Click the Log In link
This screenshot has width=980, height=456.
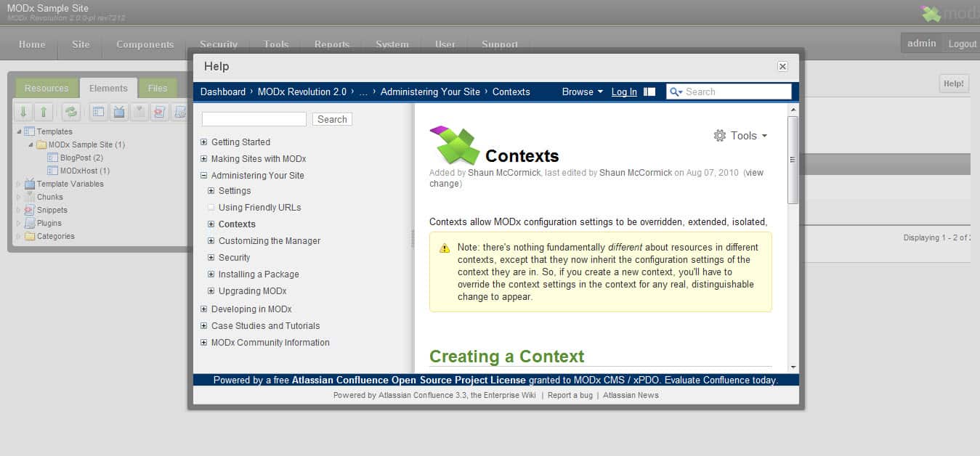[624, 91]
